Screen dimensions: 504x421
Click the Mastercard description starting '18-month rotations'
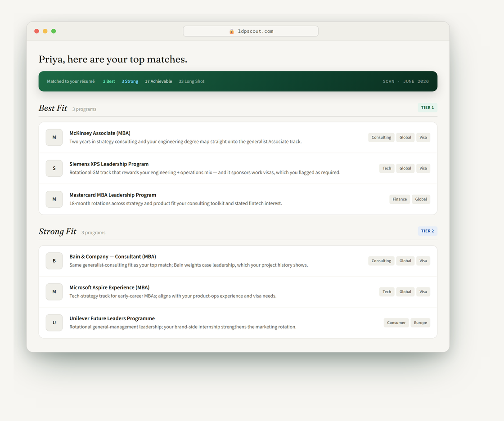coord(175,203)
